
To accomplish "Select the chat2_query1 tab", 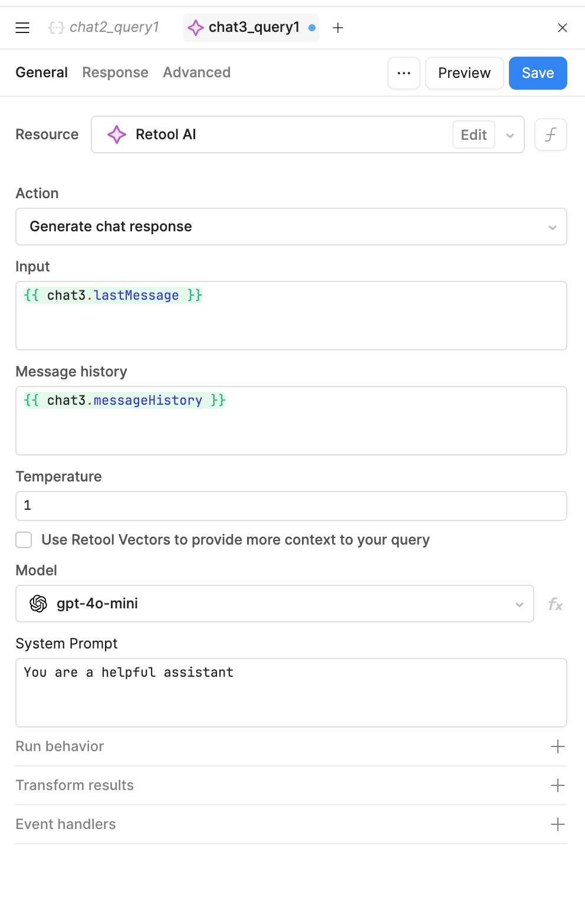I will point(104,27).
